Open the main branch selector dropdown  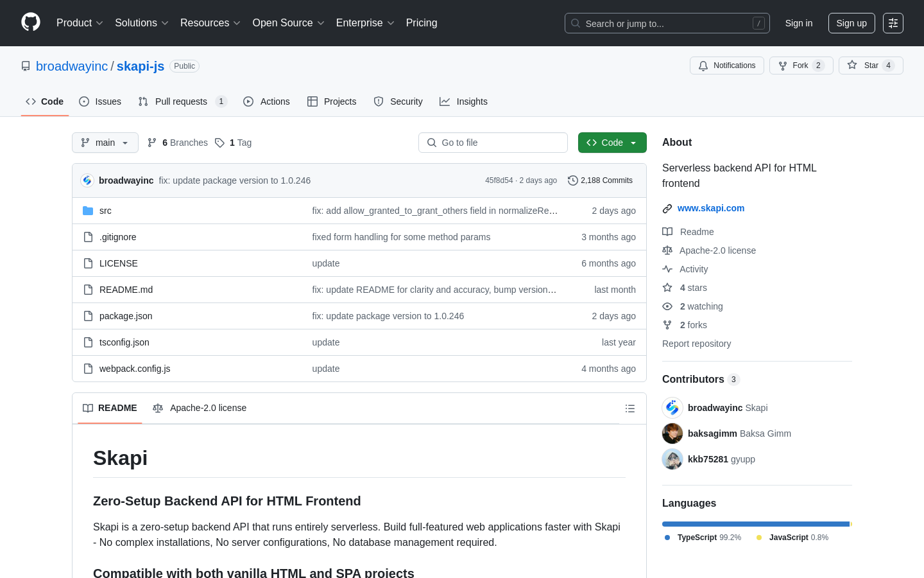(x=105, y=143)
